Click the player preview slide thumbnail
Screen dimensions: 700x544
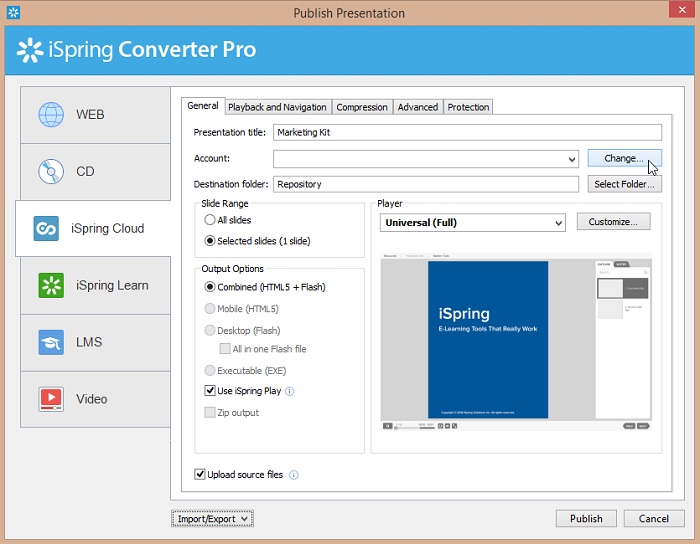click(x=488, y=340)
